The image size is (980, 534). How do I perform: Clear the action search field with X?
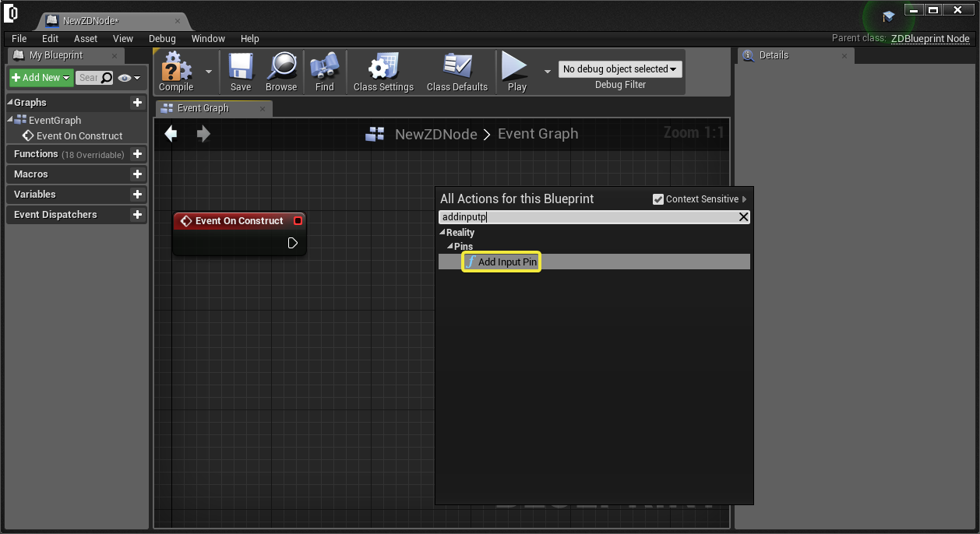click(x=743, y=217)
